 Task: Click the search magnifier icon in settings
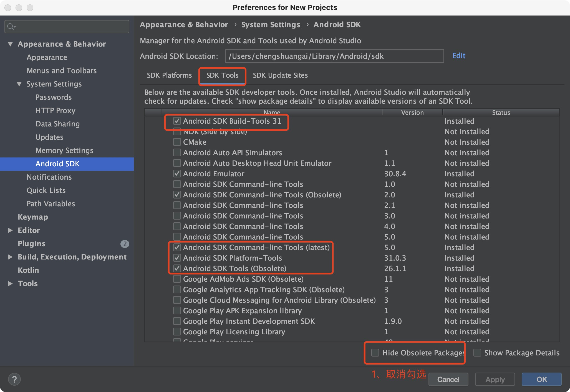11,27
